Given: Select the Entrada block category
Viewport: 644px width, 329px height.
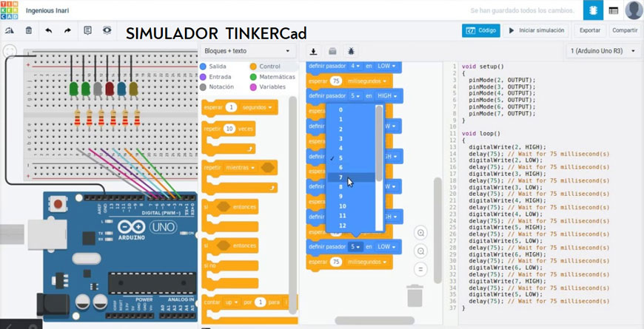Looking at the screenshot, I should 215,77.
